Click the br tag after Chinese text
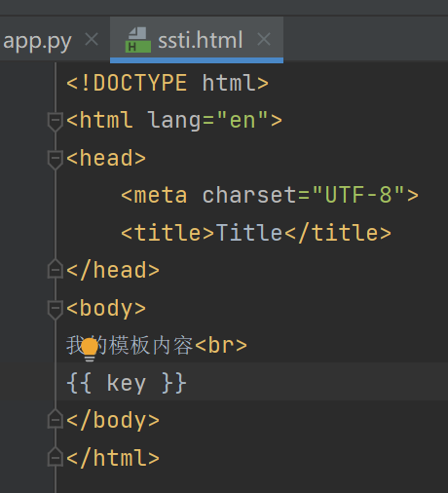 click(221, 345)
